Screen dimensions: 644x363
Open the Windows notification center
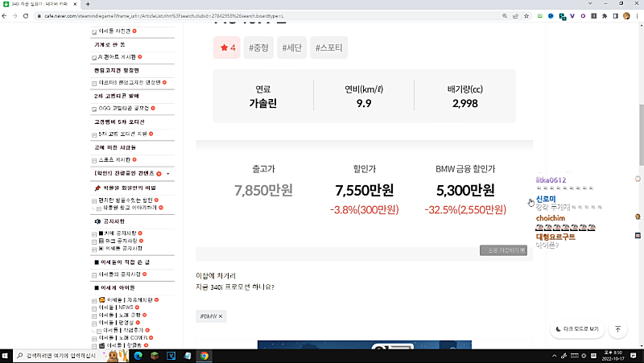[634, 356]
